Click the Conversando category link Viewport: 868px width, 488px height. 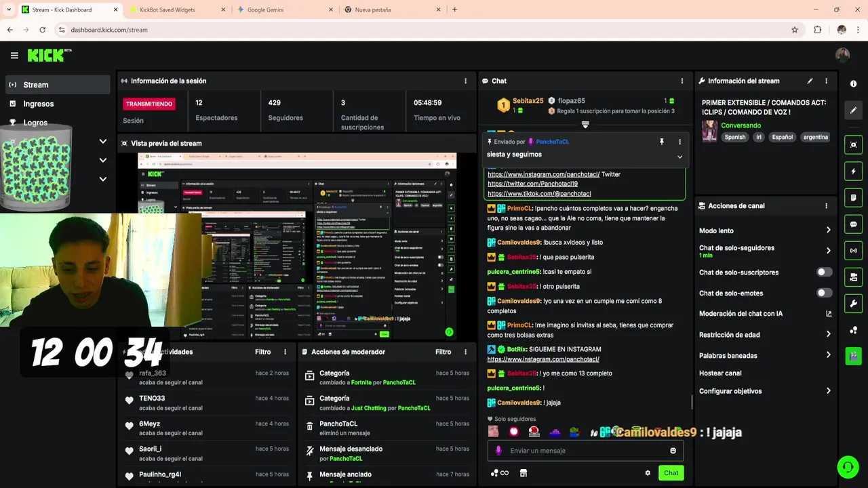(x=741, y=125)
